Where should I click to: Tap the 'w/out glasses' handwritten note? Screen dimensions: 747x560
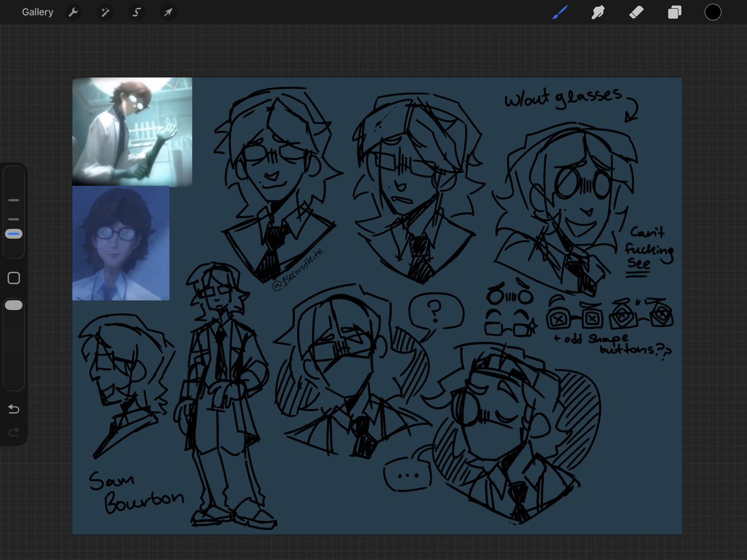tap(564, 98)
